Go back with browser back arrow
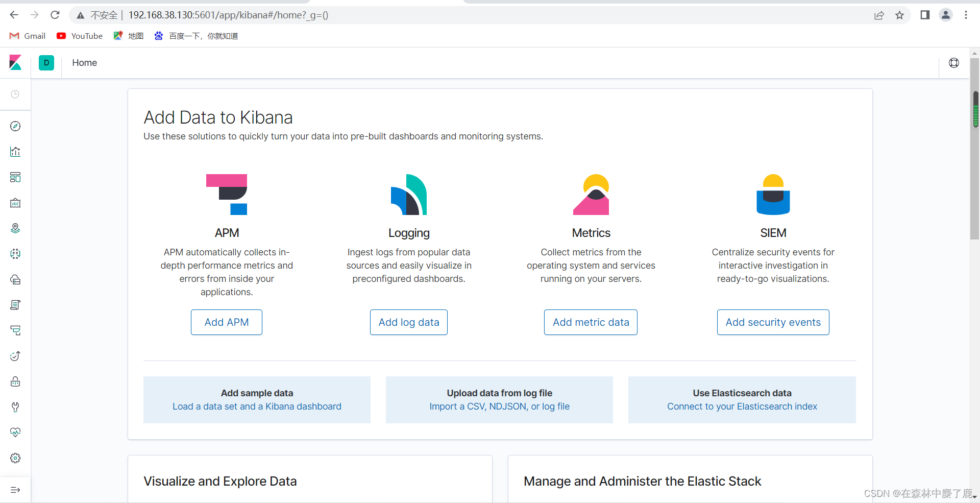 pos(14,15)
